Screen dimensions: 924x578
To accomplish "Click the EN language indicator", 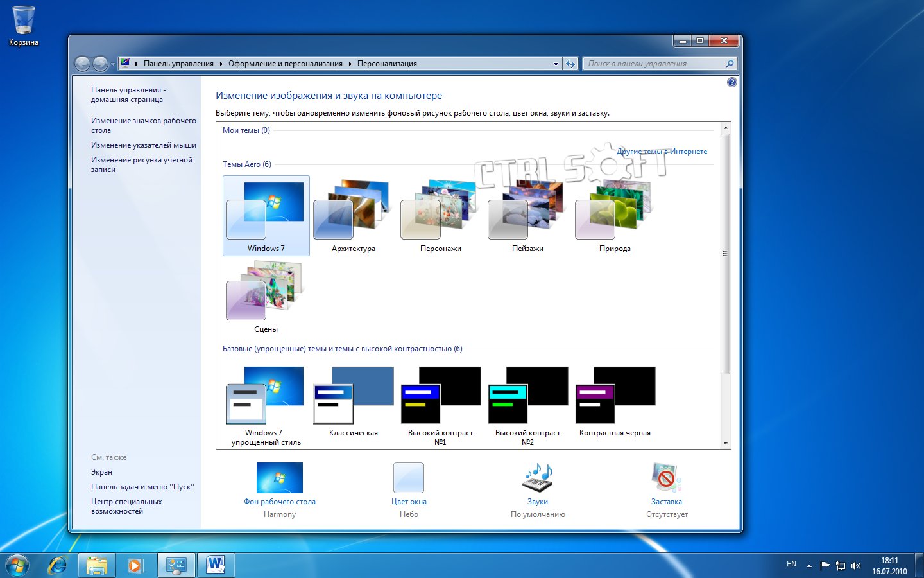I will point(791,564).
